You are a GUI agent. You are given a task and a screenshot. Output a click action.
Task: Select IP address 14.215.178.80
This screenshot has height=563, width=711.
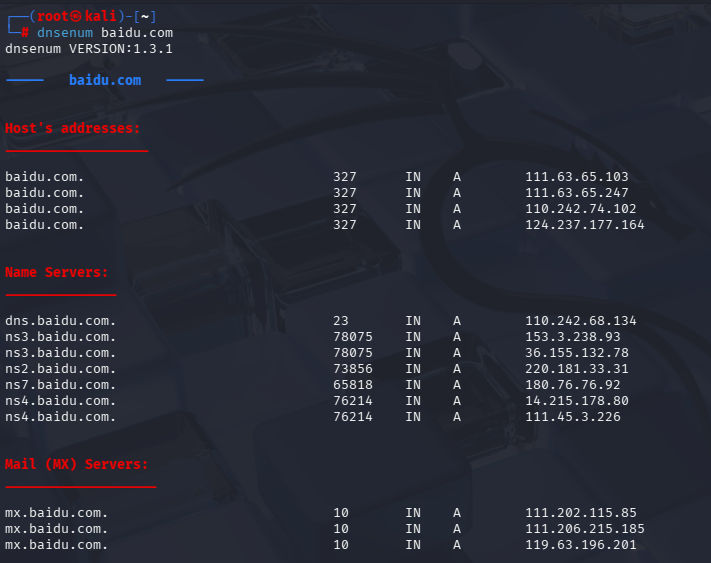click(x=577, y=401)
